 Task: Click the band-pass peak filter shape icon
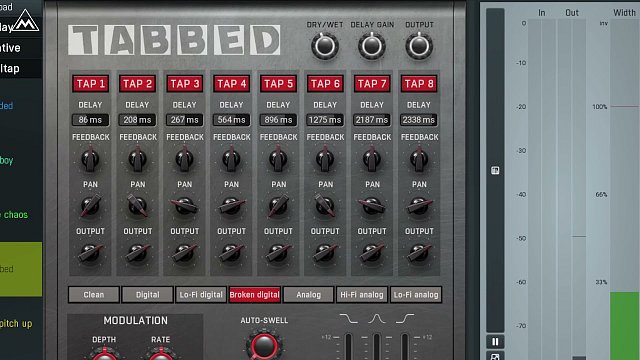tap(377, 318)
